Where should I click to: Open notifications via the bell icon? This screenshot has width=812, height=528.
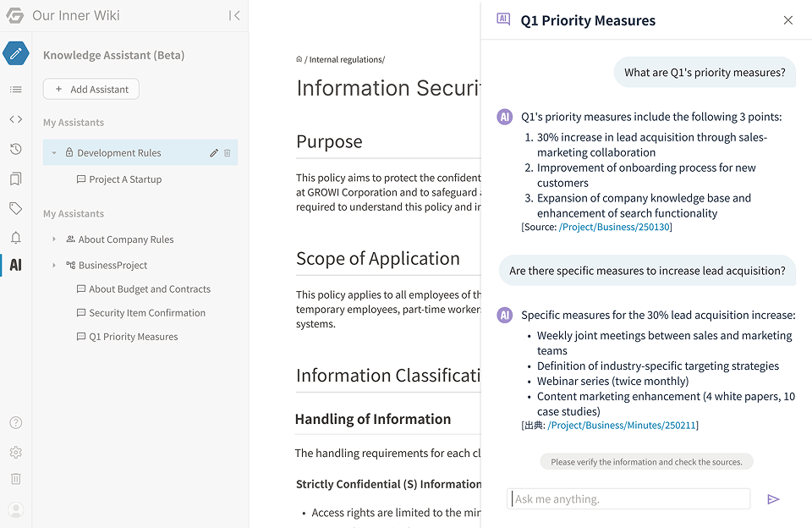[15, 236]
